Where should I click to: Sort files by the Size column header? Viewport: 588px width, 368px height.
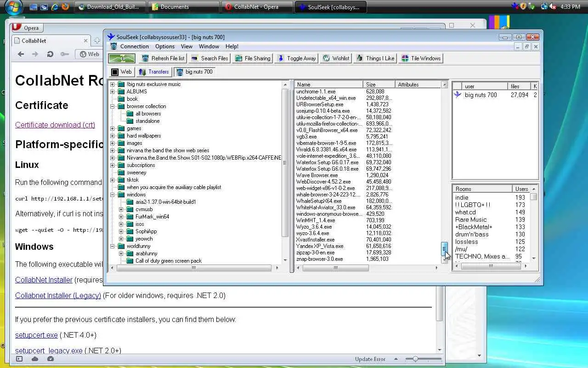click(379, 85)
